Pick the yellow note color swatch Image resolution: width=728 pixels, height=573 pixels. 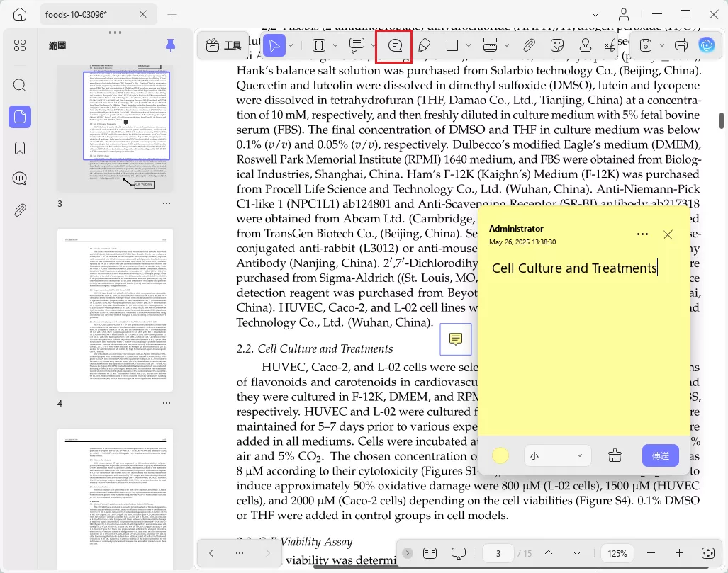pos(500,455)
